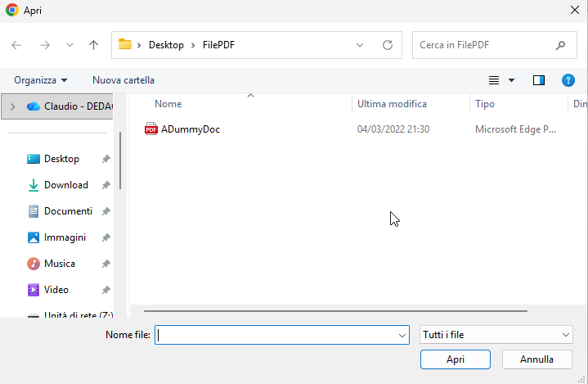
Task: Click Nuova cartella in toolbar
Action: pyautogui.click(x=123, y=80)
